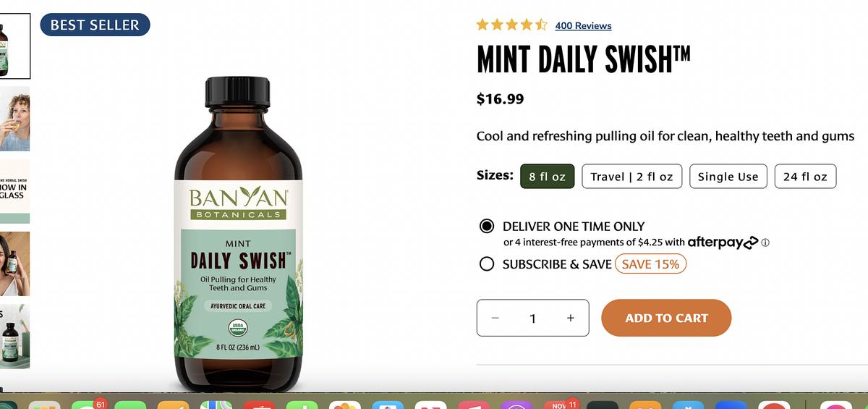Choose the Single Use size option

click(728, 177)
